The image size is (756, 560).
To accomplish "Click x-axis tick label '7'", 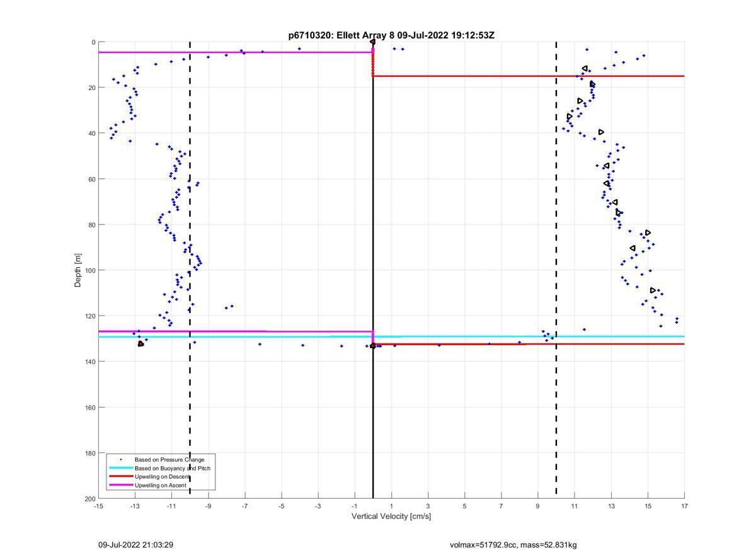I will click(501, 506).
